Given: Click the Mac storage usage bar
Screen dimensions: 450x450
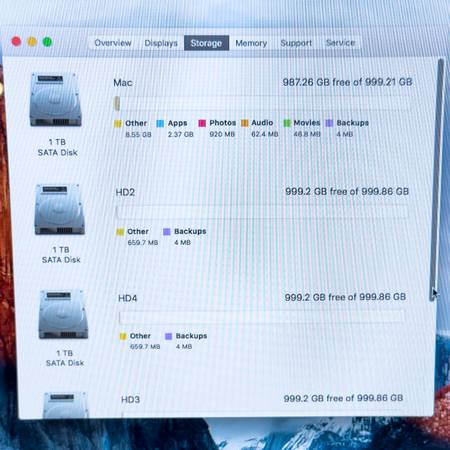Looking at the screenshot, I should pos(262,103).
